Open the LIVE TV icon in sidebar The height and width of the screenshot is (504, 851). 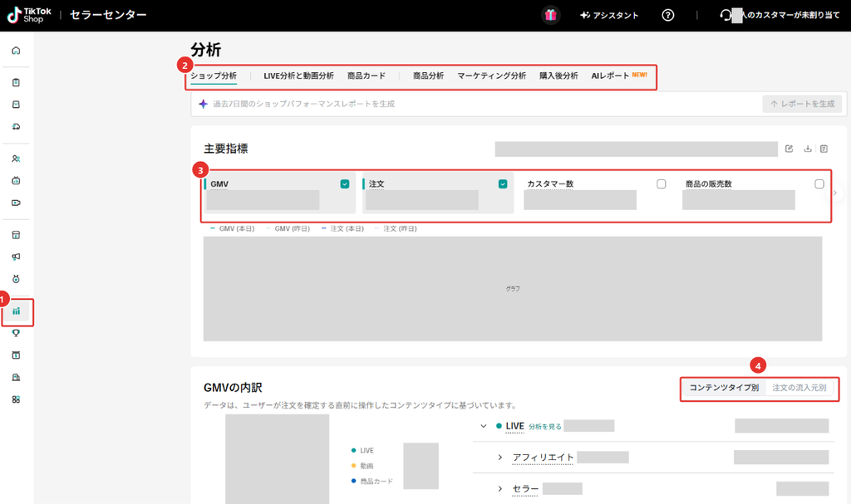click(x=16, y=181)
